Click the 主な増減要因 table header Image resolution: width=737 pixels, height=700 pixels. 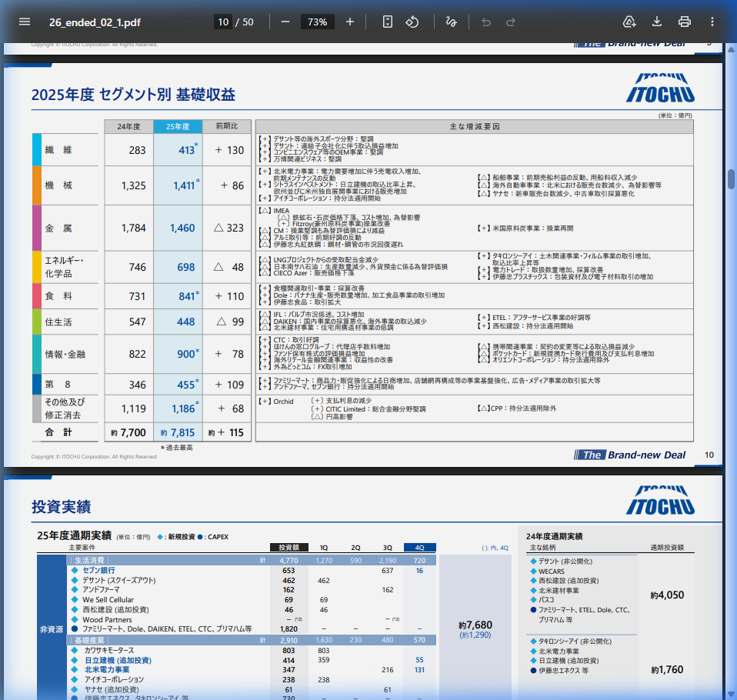point(474,126)
